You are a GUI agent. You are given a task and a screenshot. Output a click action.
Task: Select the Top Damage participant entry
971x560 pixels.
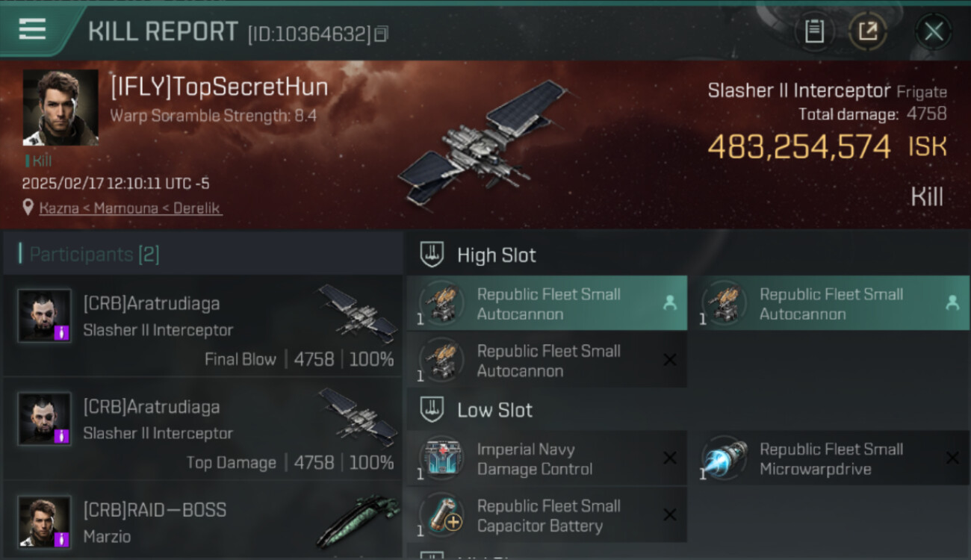tap(202, 429)
